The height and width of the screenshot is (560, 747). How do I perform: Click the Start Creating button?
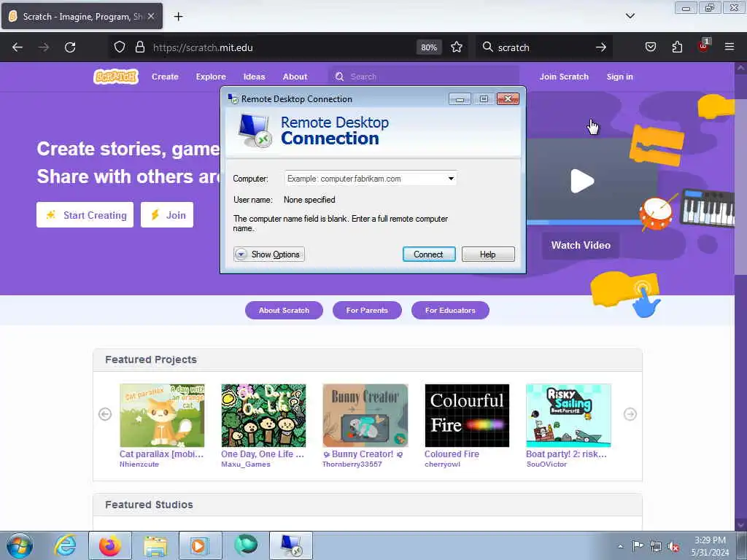[x=85, y=215]
